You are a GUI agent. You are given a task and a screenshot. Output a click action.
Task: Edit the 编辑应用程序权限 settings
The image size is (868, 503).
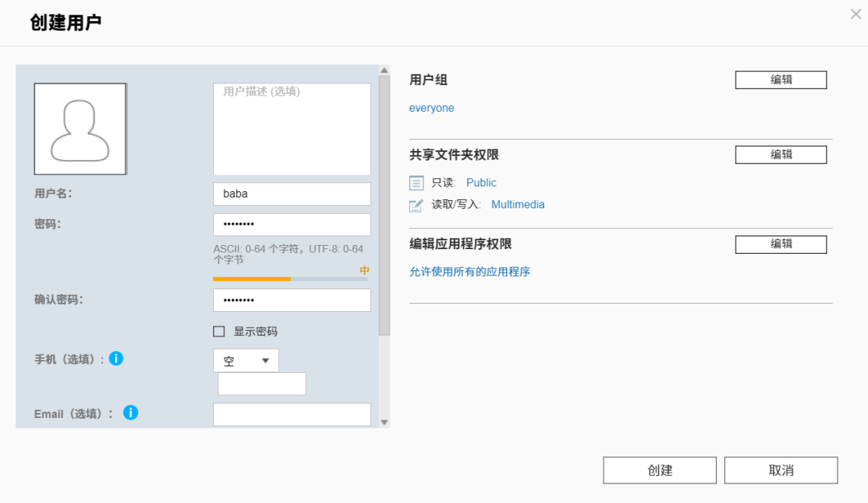click(x=780, y=244)
